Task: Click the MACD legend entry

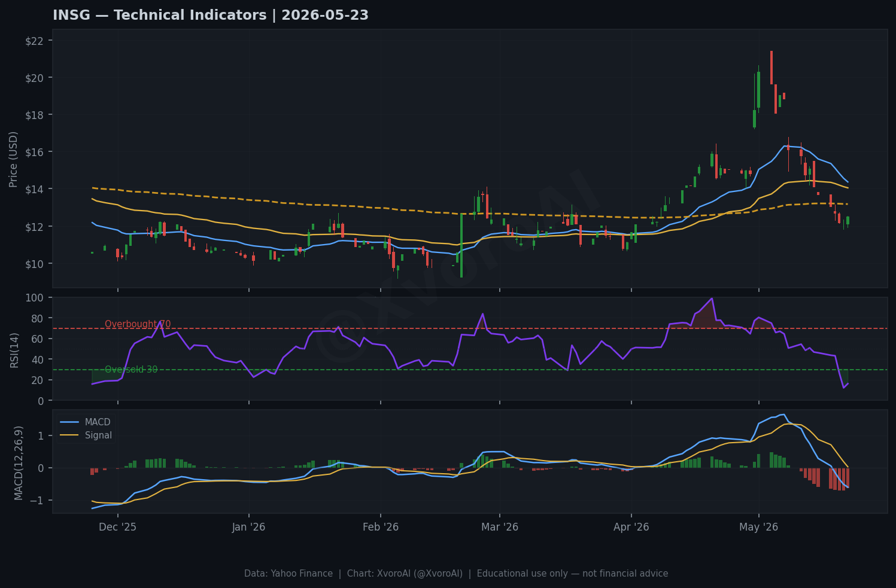Action: (98, 422)
